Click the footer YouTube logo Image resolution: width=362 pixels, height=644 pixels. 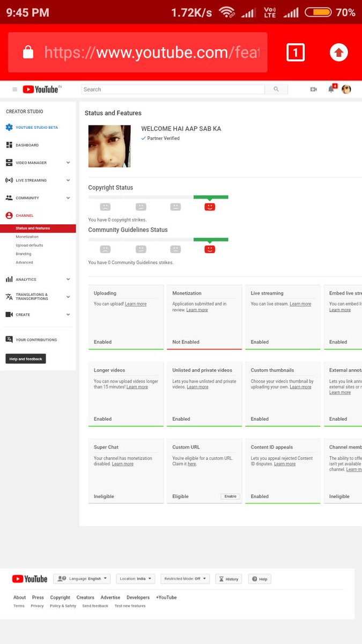click(x=29, y=579)
